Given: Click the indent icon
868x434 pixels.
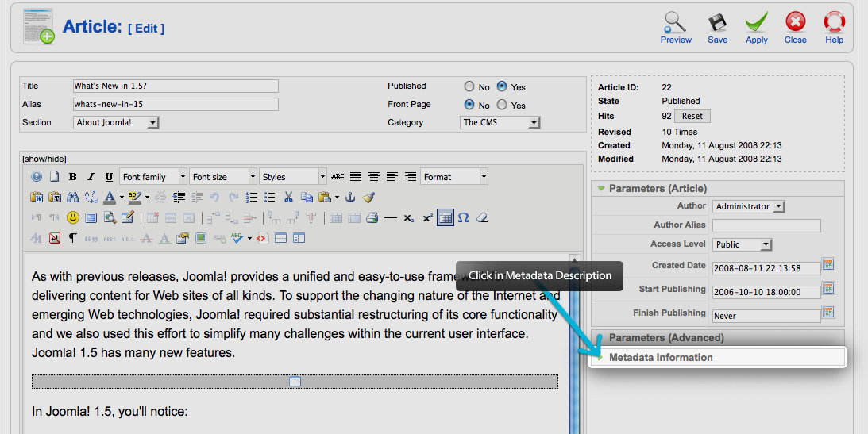Looking at the screenshot, I should [x=179, y=197].
